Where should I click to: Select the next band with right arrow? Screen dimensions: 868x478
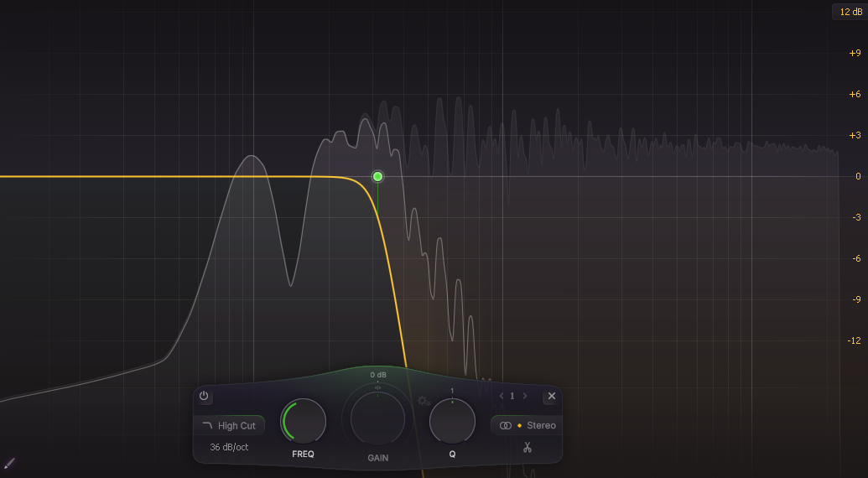coord(525,396)
